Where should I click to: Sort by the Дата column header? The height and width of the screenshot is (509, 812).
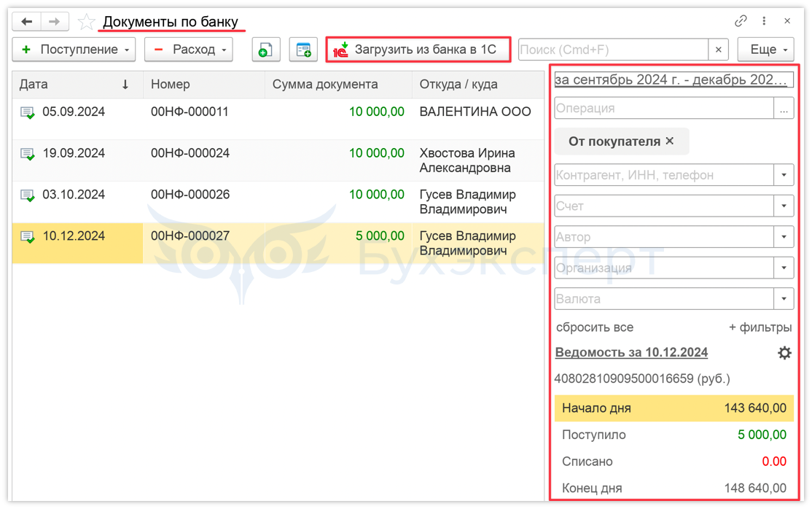73,85
